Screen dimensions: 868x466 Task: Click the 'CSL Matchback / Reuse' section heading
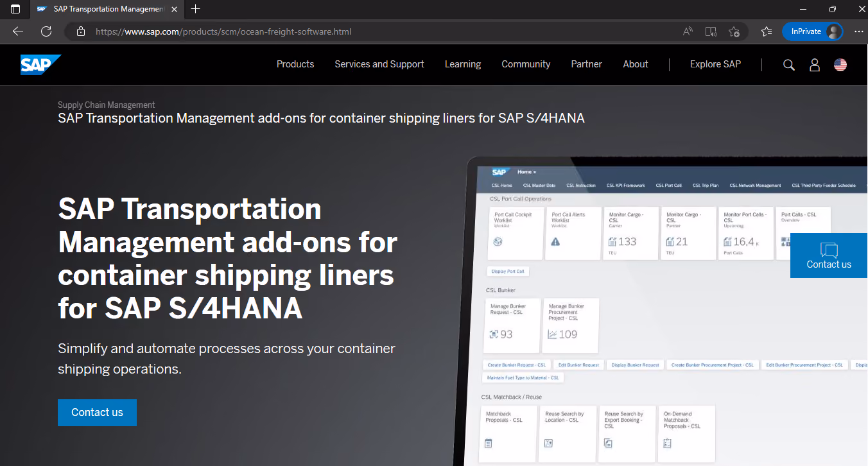[512, 397]
